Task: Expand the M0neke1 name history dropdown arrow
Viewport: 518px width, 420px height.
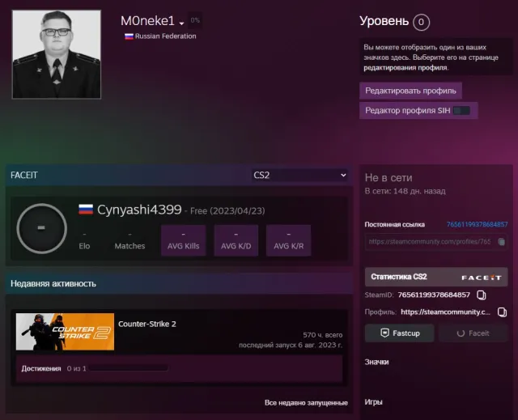Action: click(x=181, y=23)
